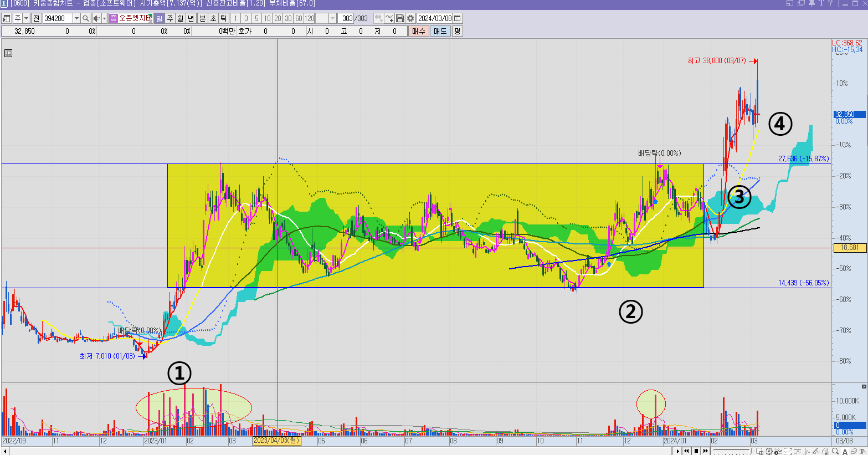
Task: Expand dropdown arrow next to 주 button
Action: 26,18
